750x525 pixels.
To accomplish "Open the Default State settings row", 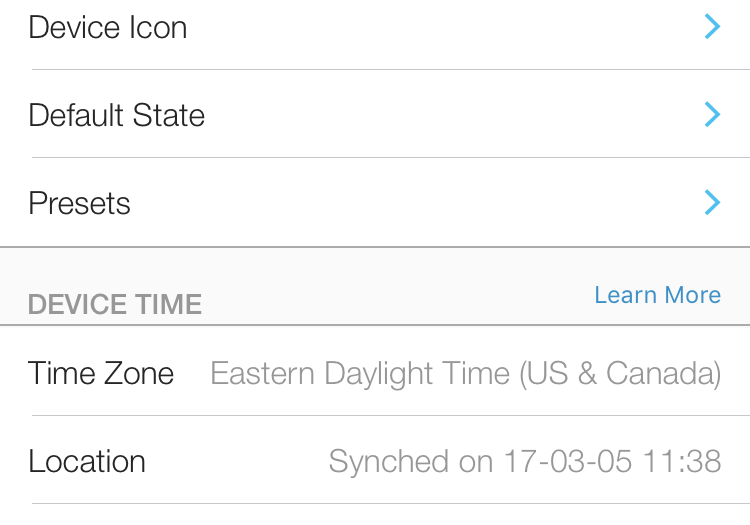I will (375, 115).
